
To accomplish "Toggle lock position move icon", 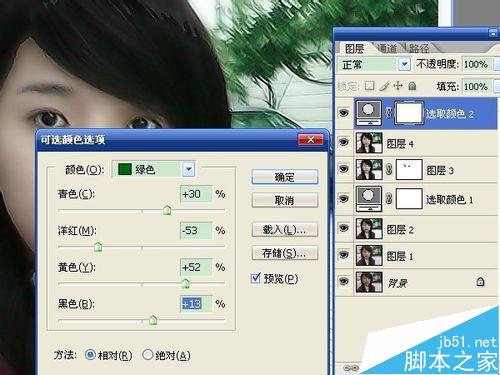I will click(x=398, y=86).
